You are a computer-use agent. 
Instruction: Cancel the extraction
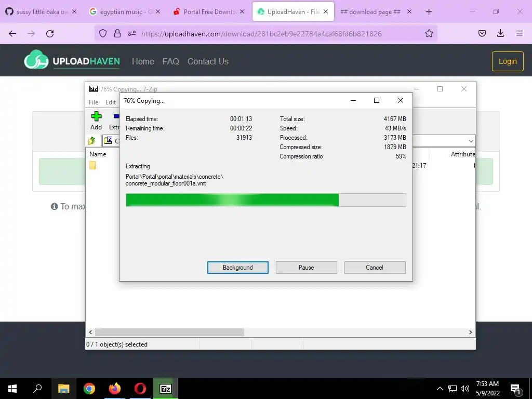click(x=375, y=268)
